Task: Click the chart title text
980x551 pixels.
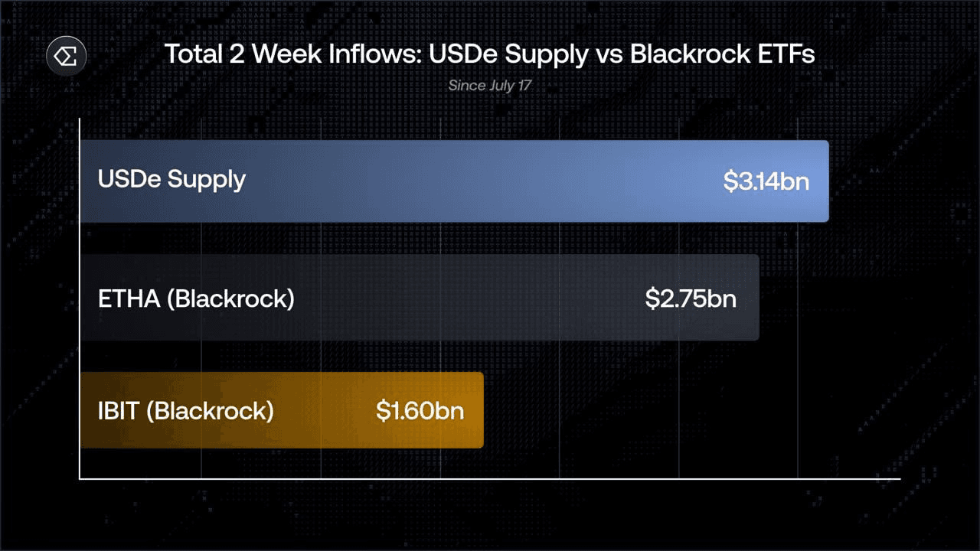Action: (x=489, y=55)
